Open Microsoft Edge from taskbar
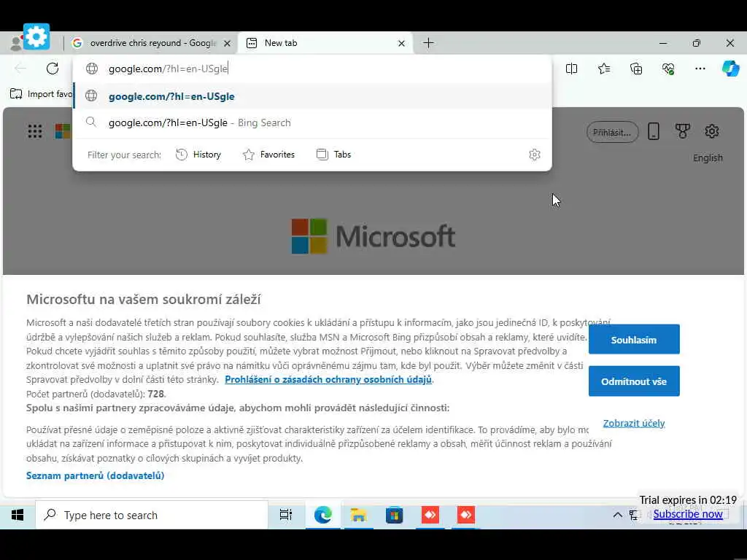This screenshot has width=747, height=560. [322, 515]
